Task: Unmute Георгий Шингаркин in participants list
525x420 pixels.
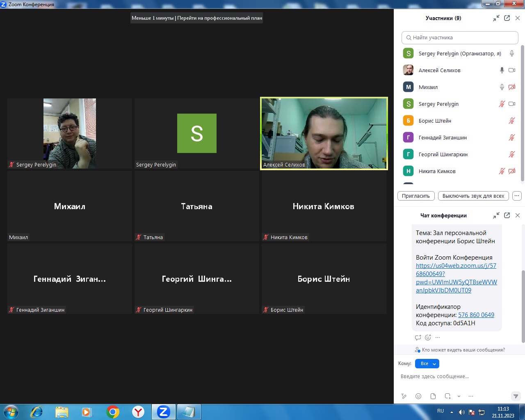Action: 512,154
